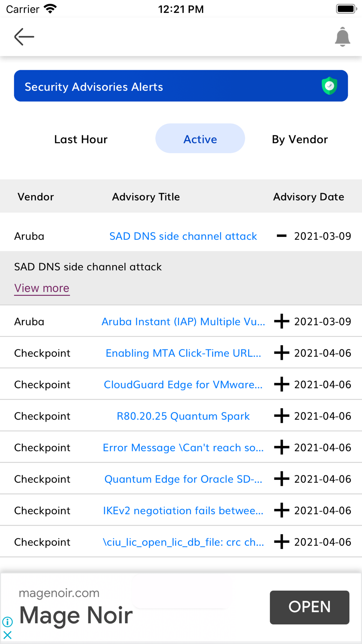The image size is (362, 644).
Task: Tap the OPEN ad button
Action: tap(310, 607)
